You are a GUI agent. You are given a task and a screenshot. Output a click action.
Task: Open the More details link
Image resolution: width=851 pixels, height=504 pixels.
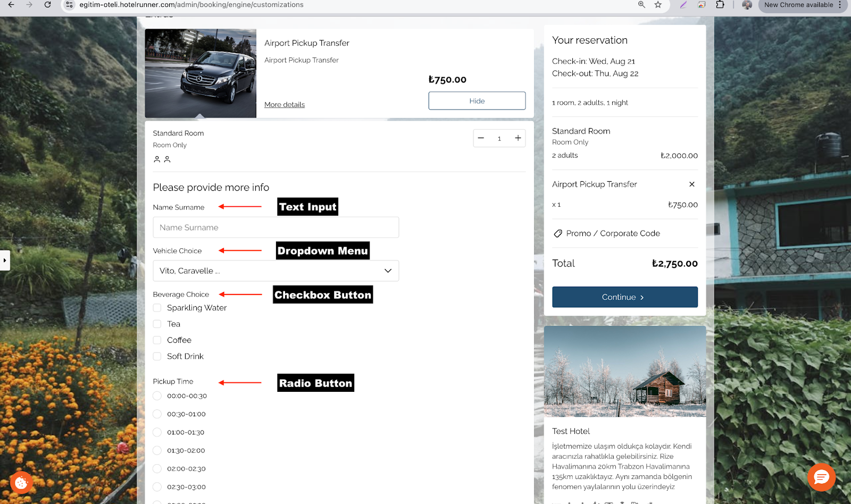(x=285, y=105)
